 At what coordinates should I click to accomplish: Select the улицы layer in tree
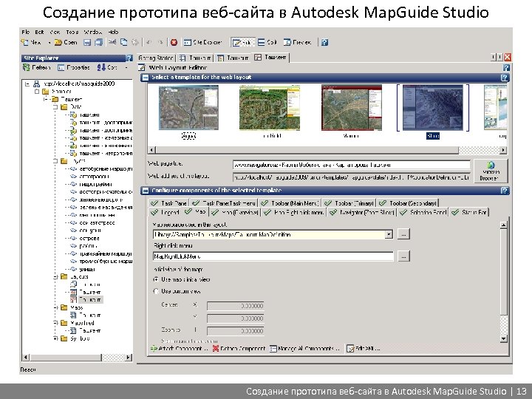coord(87,270)
